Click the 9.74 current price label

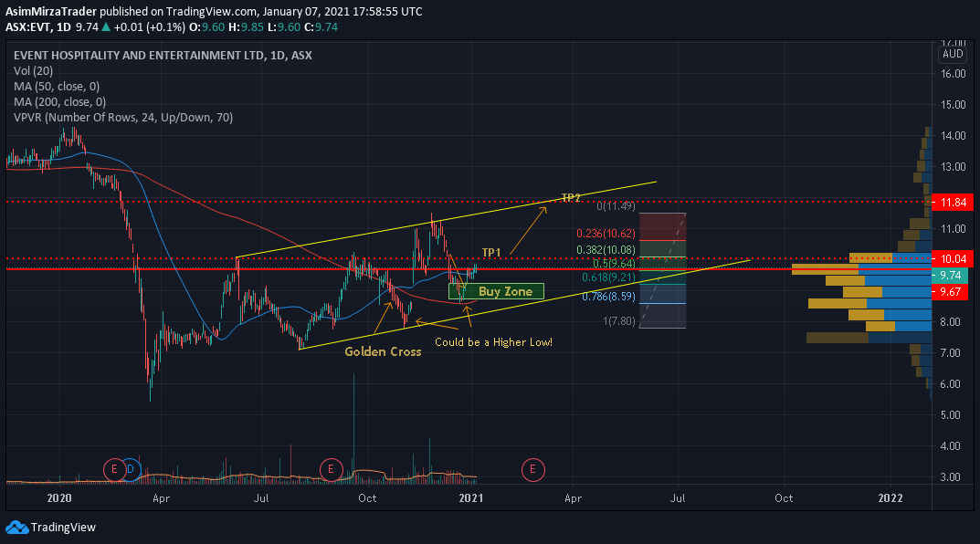coord(950,276)
